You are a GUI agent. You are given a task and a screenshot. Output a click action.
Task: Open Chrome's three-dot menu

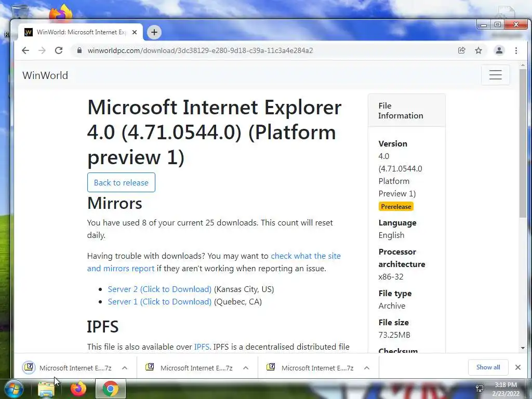(516, 50)
